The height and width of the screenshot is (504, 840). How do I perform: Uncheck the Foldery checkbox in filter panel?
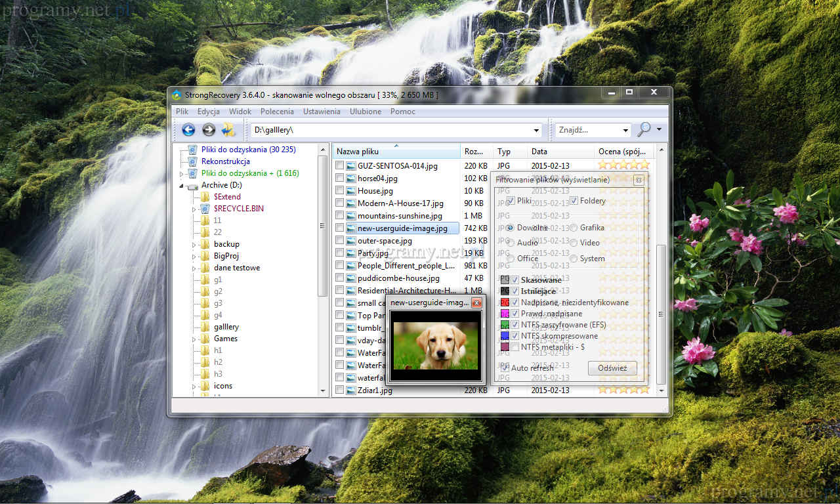[x=574, y=201]
